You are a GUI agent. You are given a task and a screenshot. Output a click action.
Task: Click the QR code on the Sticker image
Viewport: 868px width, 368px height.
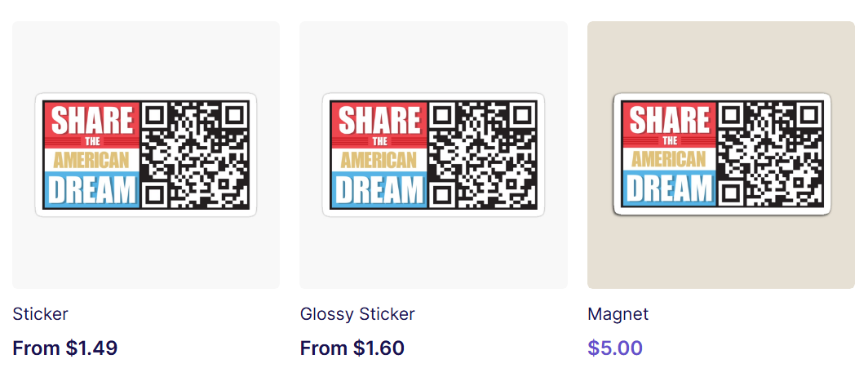195,155
